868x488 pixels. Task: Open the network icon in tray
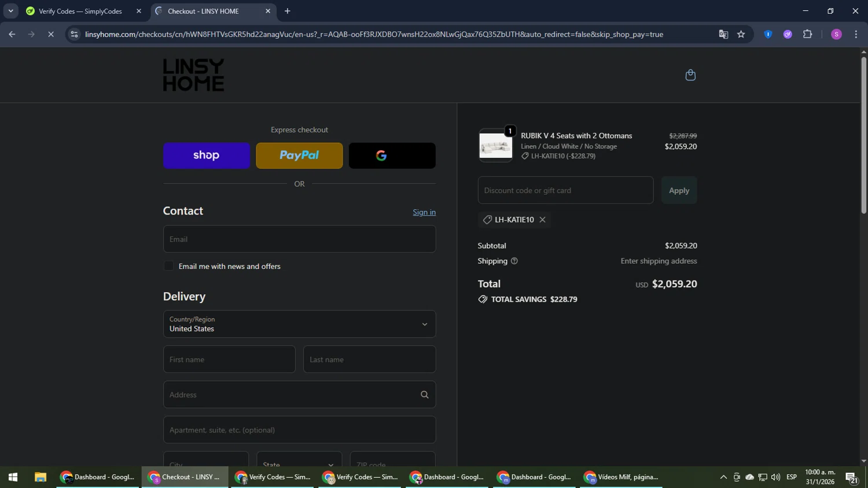(763, 478)
